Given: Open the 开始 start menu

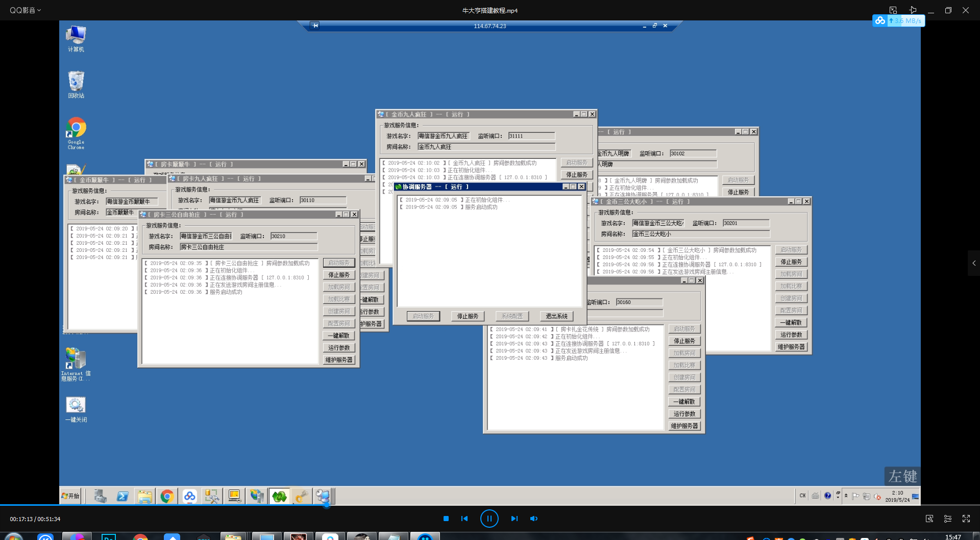Looking at the screenshot, I should tap(70, 496).
